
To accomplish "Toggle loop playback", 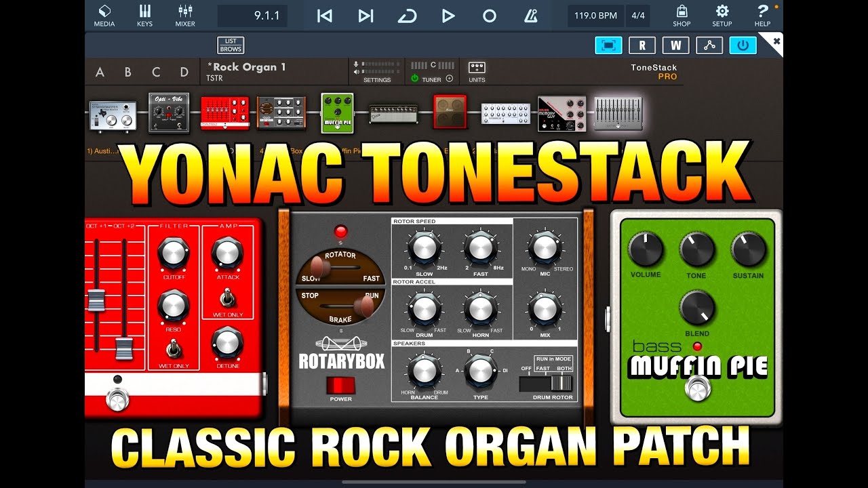I will (x=407, y=16).
